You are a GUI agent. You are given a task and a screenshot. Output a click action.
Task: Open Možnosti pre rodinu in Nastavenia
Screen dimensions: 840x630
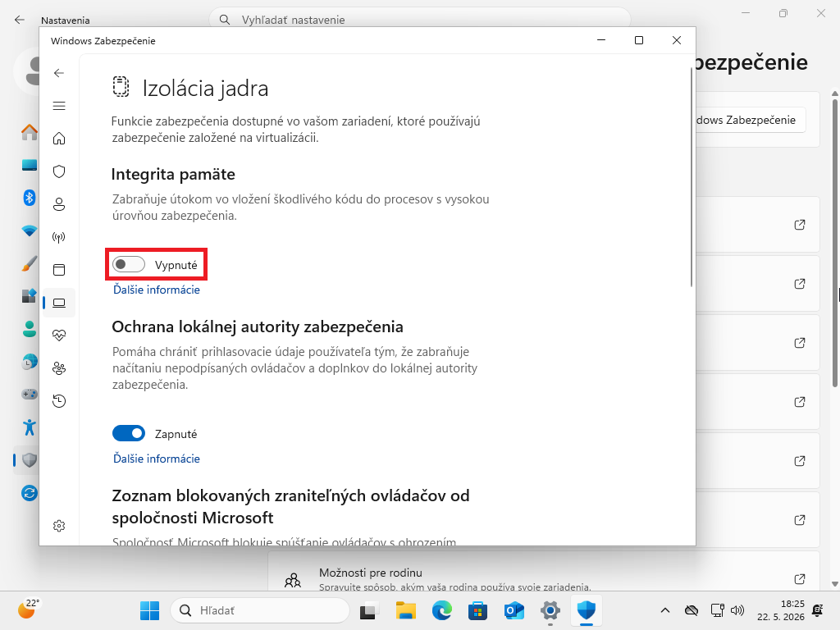click(543, 571)
